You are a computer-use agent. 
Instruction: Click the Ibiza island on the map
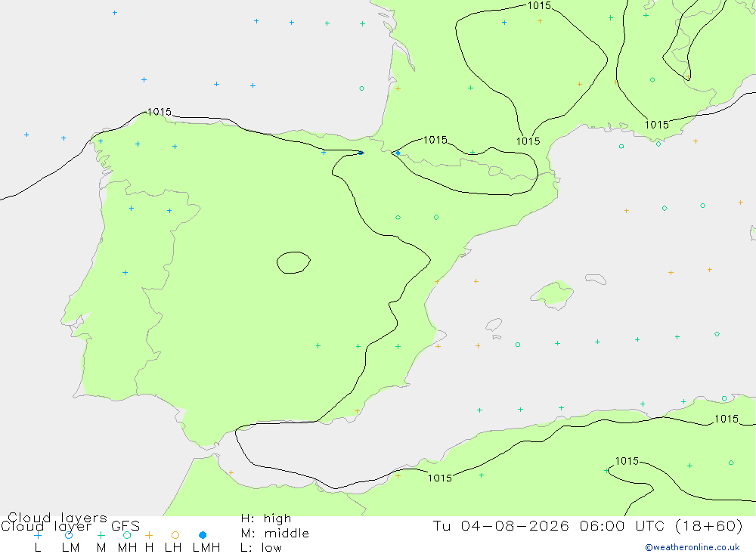494,325
